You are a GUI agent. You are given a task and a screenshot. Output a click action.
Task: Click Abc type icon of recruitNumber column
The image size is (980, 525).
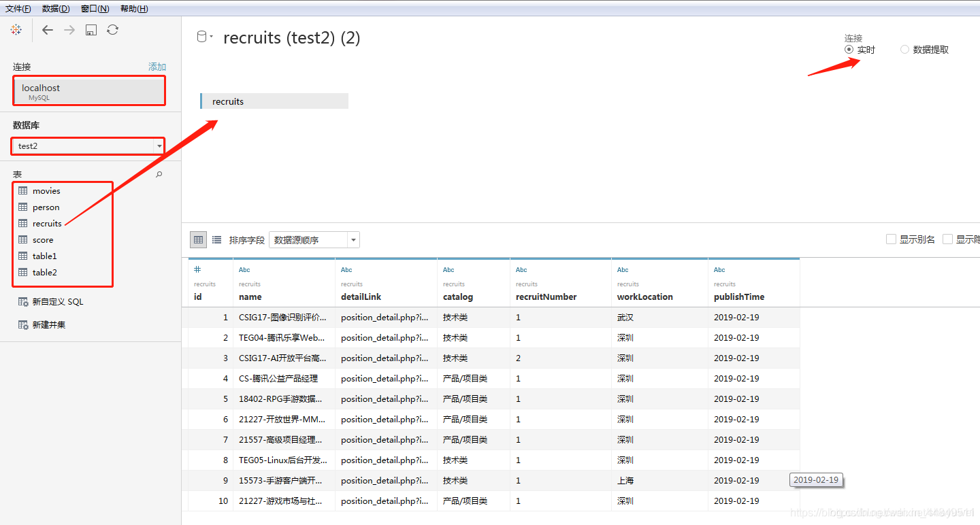tap(521, 270)
